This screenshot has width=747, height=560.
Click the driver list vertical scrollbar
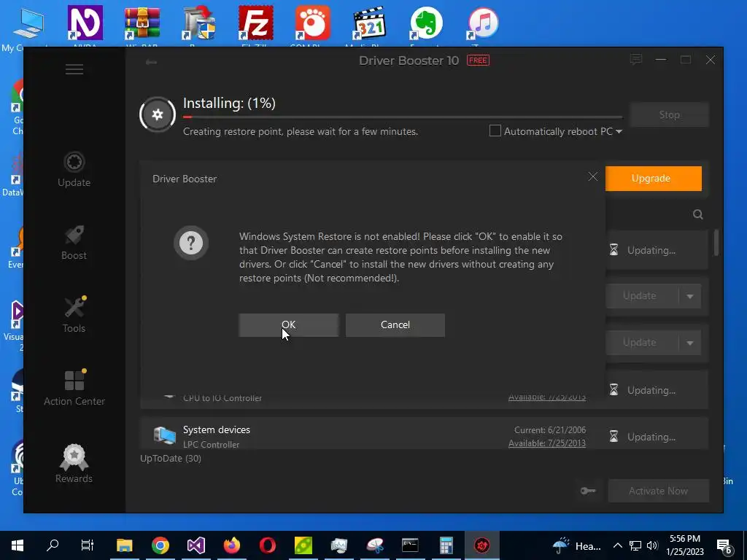[716, 243]
